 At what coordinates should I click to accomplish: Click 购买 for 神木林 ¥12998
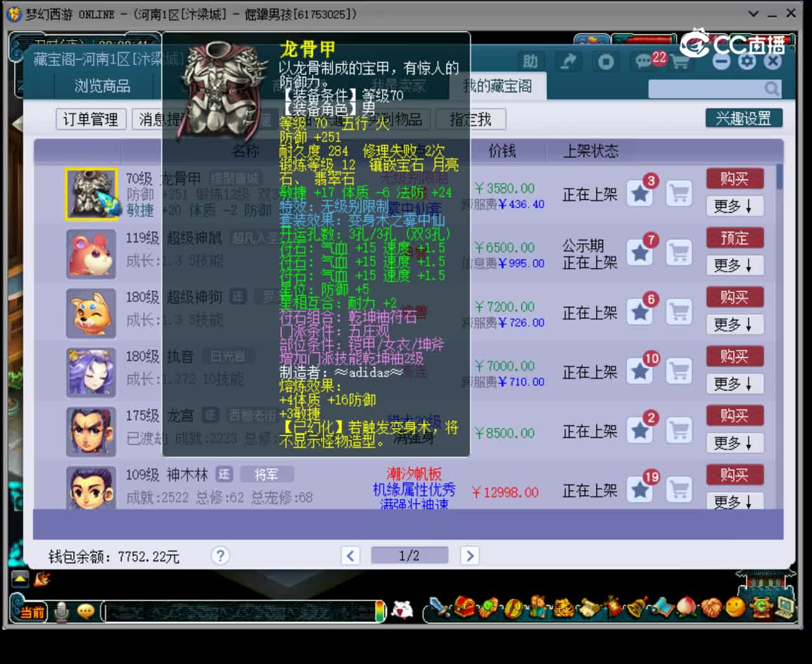coord(735,474)
